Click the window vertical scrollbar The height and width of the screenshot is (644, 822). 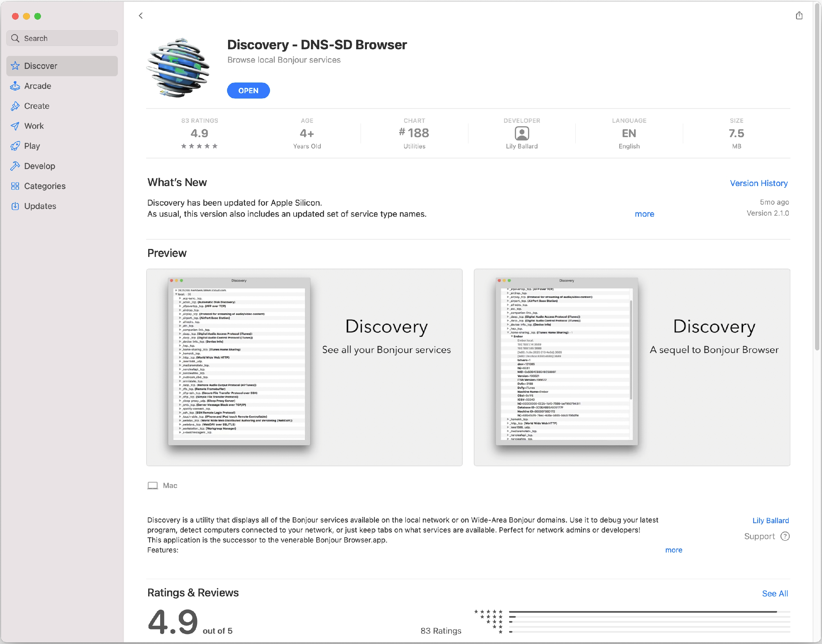point(817,177)
